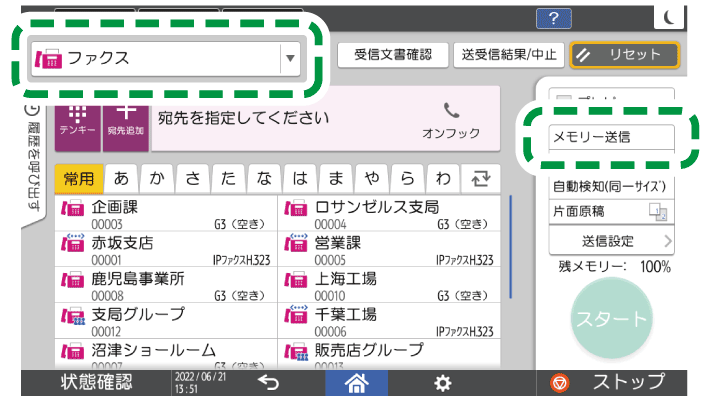711x400 pixels.
Task: Go to the home screen icon
Action: (356, 383)
